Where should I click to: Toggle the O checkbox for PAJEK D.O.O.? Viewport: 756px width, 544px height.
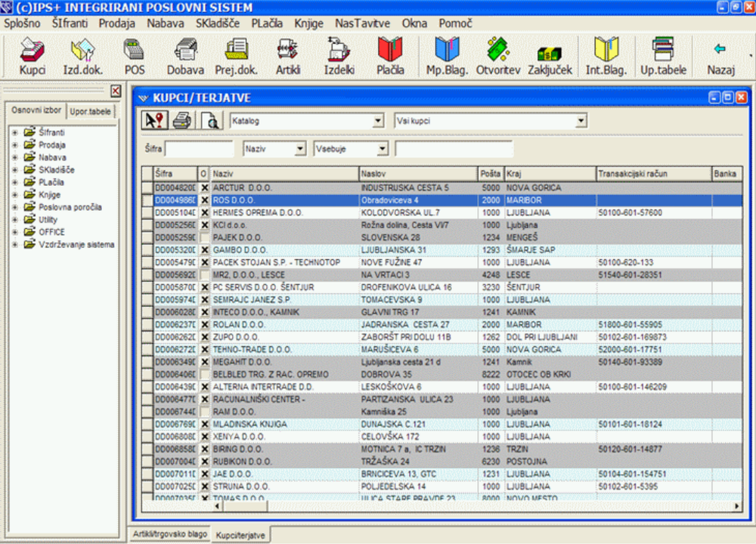pos(204,237)
